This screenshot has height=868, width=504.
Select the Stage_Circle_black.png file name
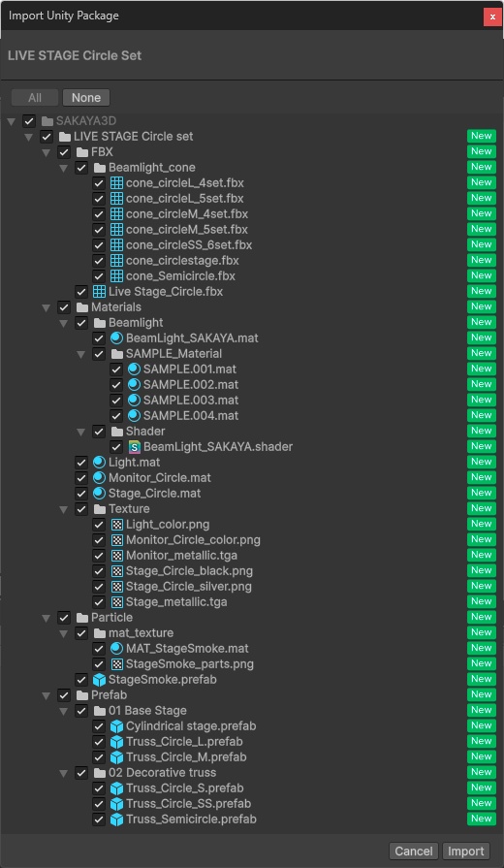(x=190, y=570)
